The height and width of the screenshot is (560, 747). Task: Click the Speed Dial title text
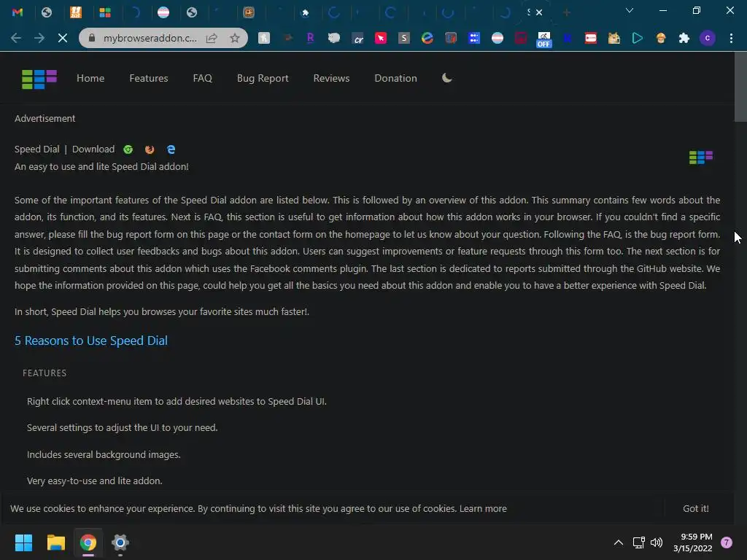click(x=36, y=149)
